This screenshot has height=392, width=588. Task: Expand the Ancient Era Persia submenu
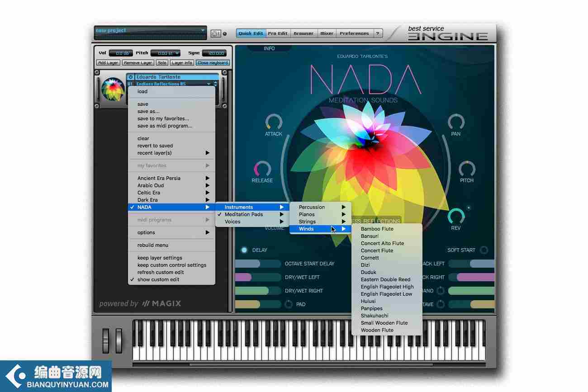[x=171, y=178]
